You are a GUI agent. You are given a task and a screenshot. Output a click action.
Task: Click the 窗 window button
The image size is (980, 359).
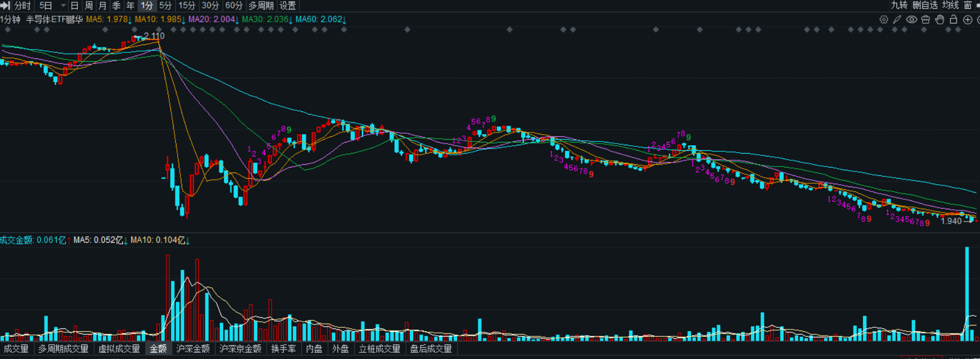[x=968, y=6]
